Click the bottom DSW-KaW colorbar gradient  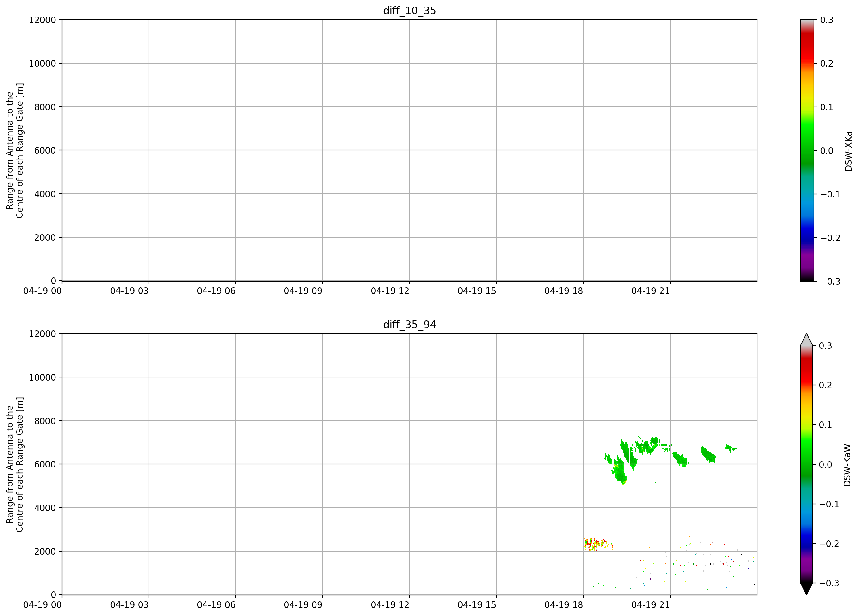tap(807, 464)
